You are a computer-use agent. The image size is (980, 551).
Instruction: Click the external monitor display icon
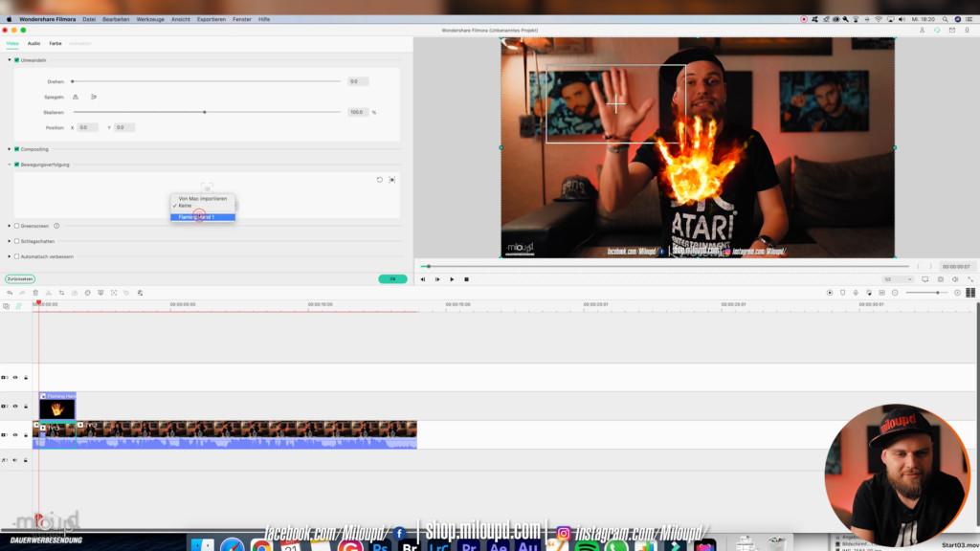pyautogui.click(x=925, y=279)
